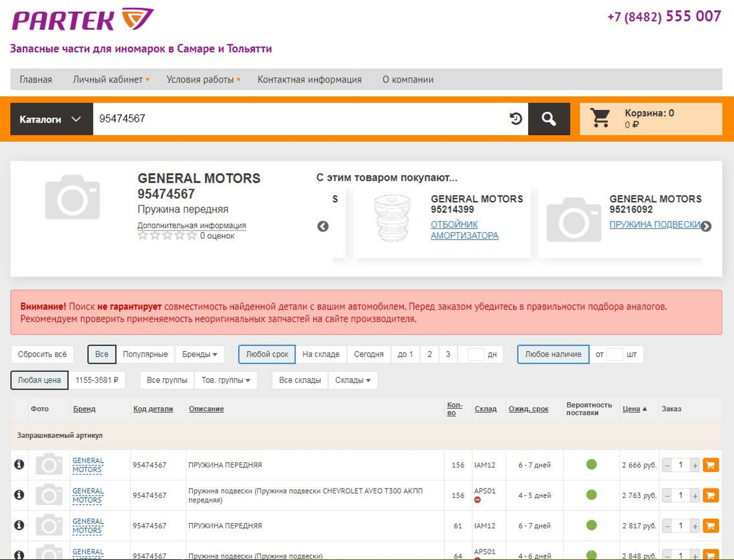This screenshot has width=734, height=560.
Task: Select the 'Популярные' filter
Action: point(145,354)
